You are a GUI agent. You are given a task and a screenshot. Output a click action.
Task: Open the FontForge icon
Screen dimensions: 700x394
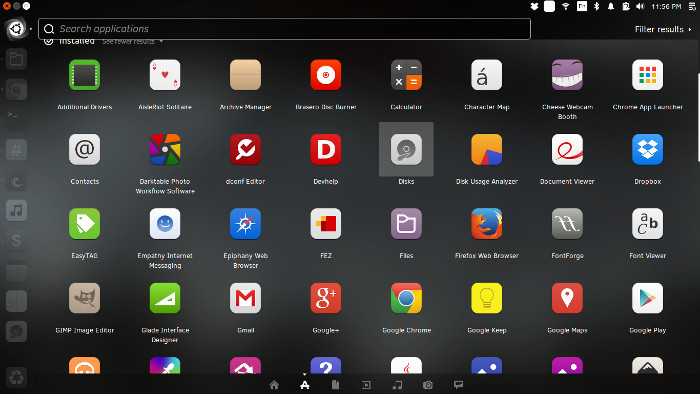tap(567, 224)
